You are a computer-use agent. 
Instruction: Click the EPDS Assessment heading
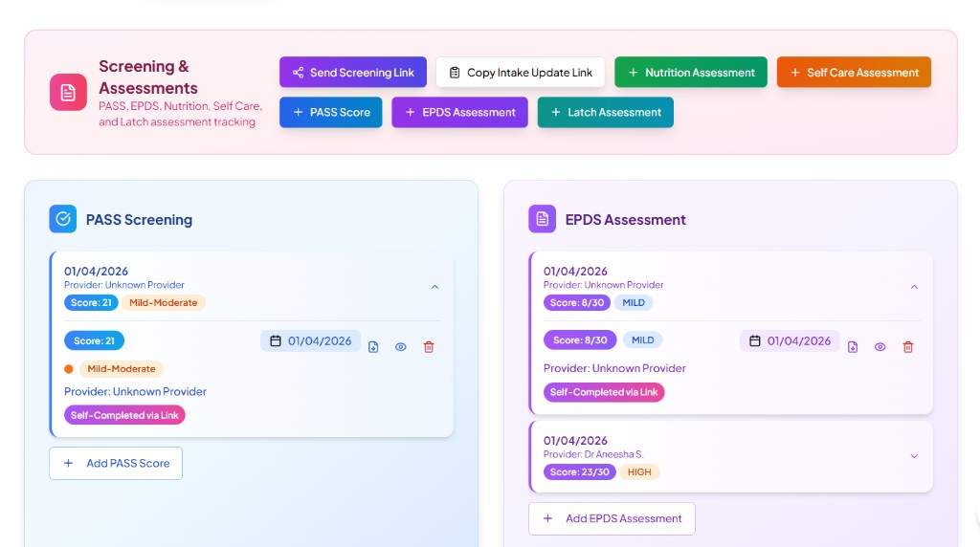[626, 220]
